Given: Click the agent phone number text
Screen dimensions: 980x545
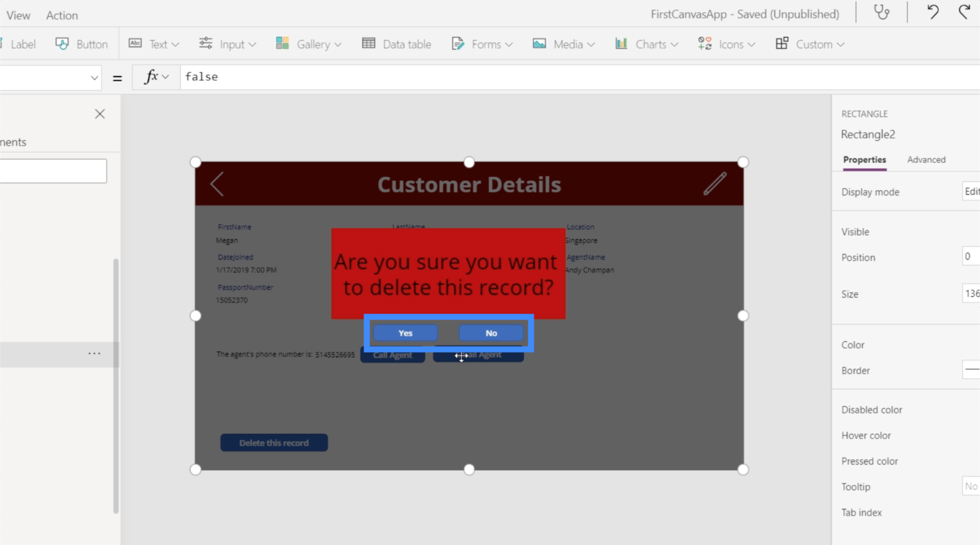Looking at the screenshot, I should click(285, 354).
